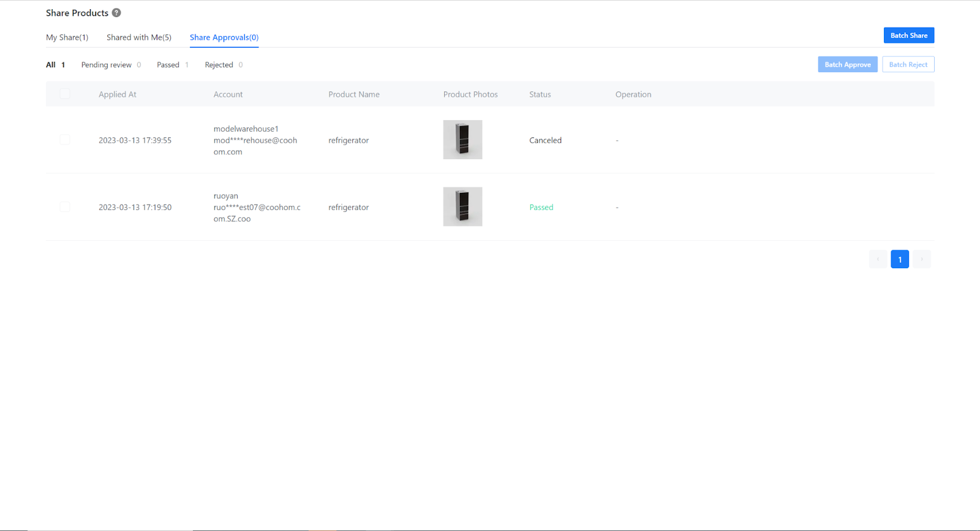This screenshot has width=980, height=531.
Task: Tick the select-all checkbox in table header
Action: click(x=65, y=94)
